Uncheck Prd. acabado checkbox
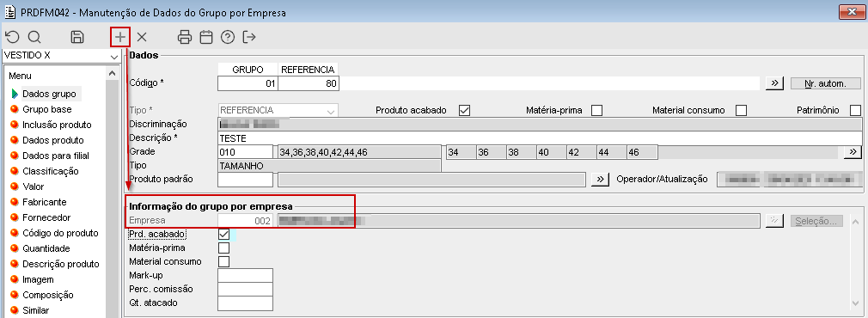 pyautogui.click(x=223, y=235)
